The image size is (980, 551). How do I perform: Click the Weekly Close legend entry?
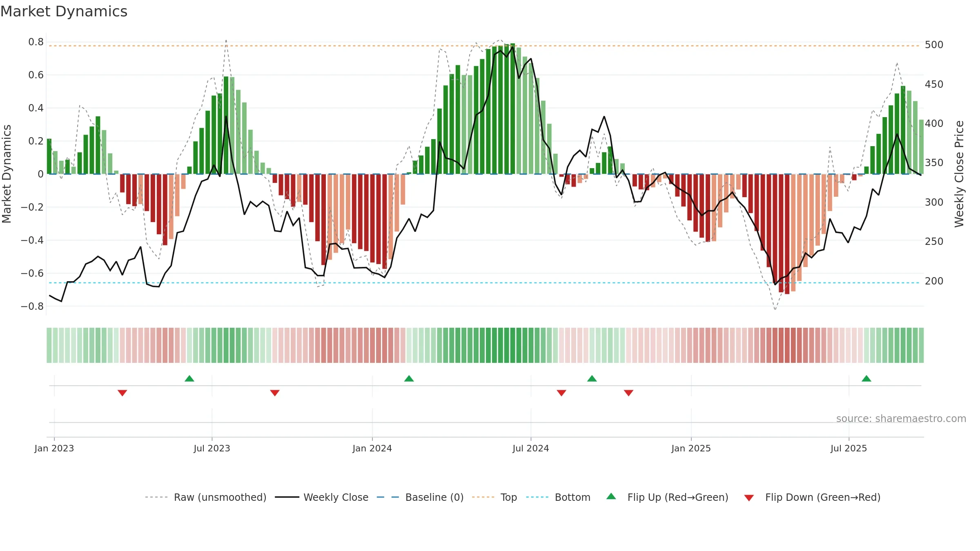321,497
